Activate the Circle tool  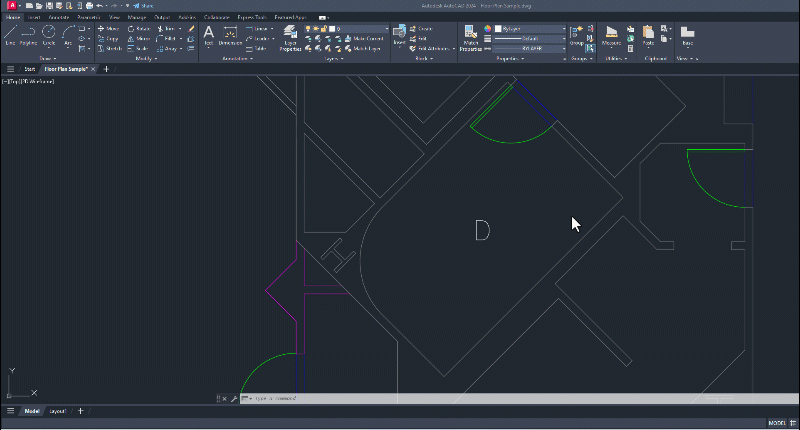coord(48,34)
